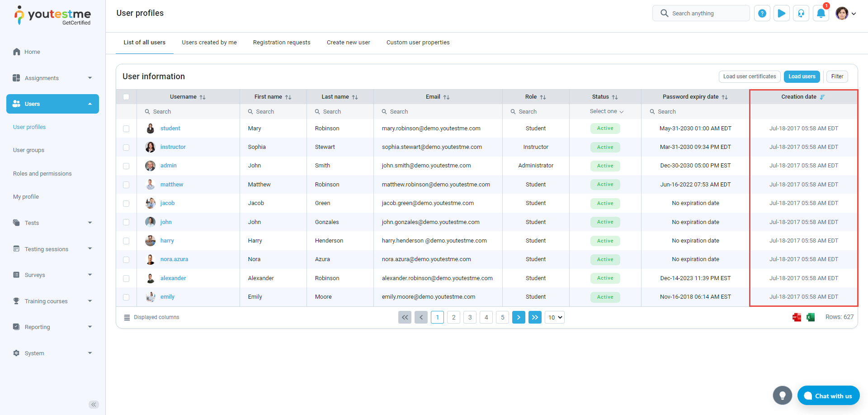Click the help question mark icon
Image resolution: width=868 pixels, height=415 pixels.
pyautogui.click(x=762, y=14)
